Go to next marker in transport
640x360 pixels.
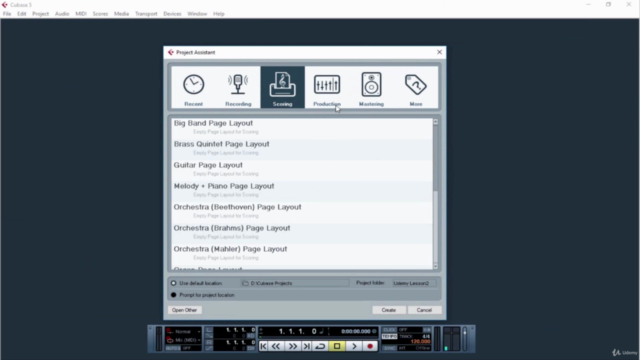[x=307, y=346]
